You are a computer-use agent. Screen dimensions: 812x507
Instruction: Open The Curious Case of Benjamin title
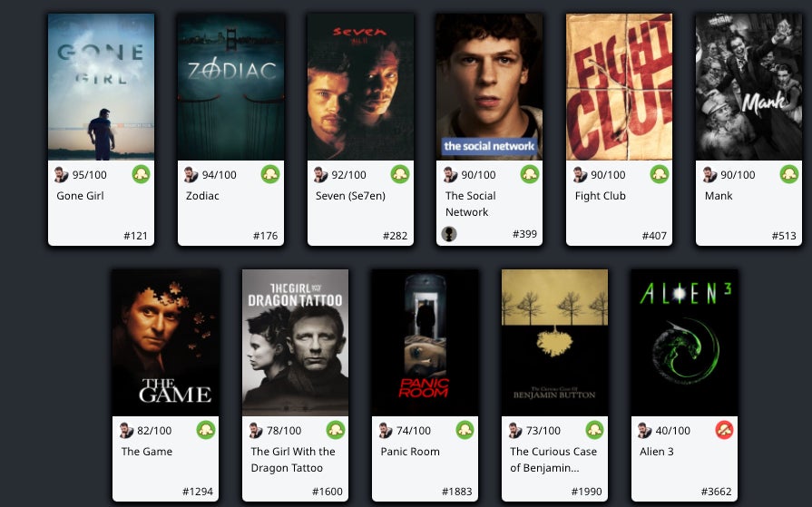pos(553,459)
